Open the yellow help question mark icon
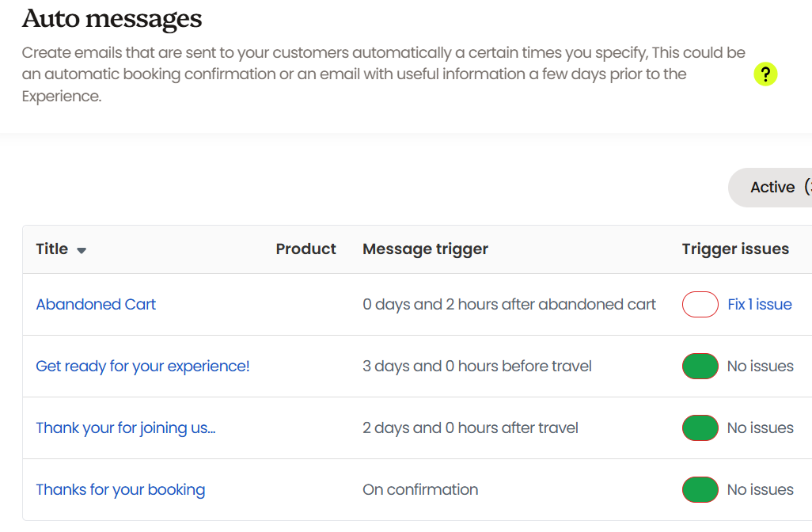Image resolution: width=812 pixels, height=532 pixels. (x=765, y=74)
